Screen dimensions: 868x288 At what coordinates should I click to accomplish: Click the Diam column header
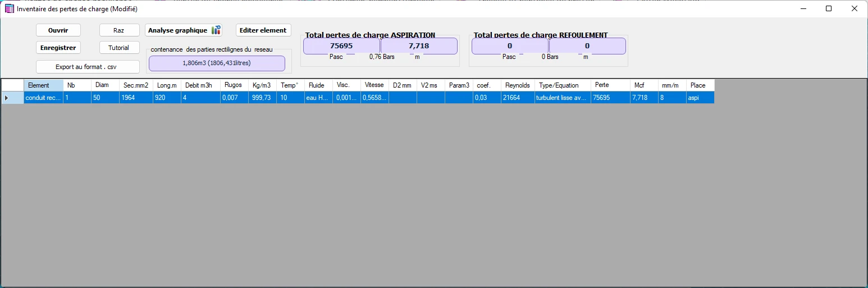[x=105, y=85]
